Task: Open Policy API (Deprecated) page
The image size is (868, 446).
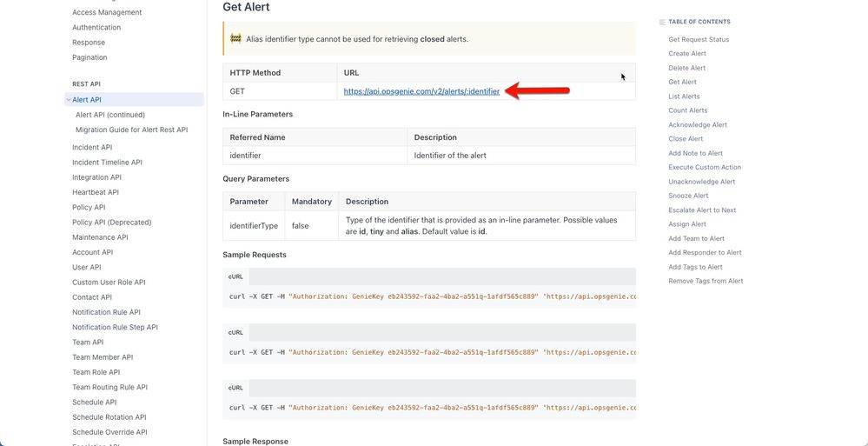Action: [112, 223]
